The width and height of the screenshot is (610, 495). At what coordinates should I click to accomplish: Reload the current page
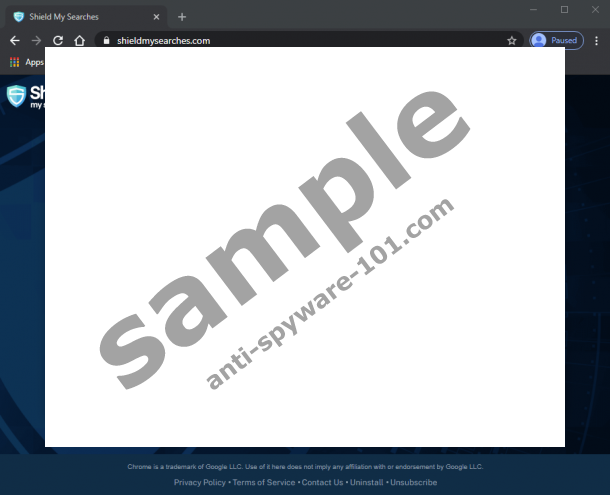pyautogui.click(x=58, y=41)
